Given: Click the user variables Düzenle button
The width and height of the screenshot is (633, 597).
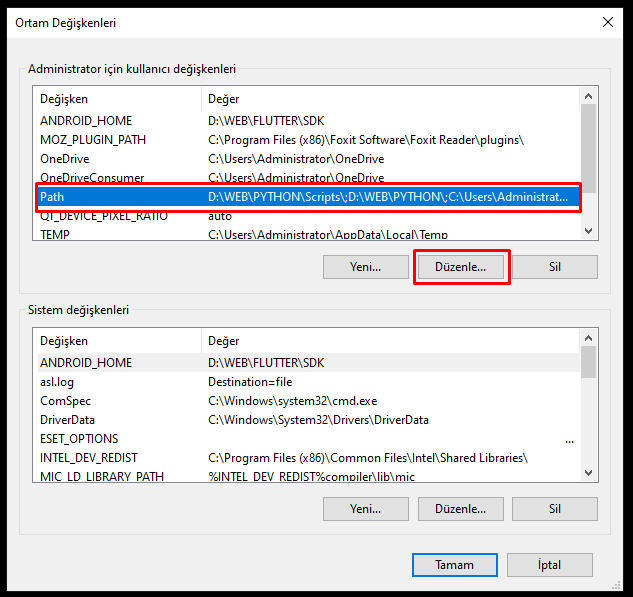Looking at the screenshot, I should (461, 267).
